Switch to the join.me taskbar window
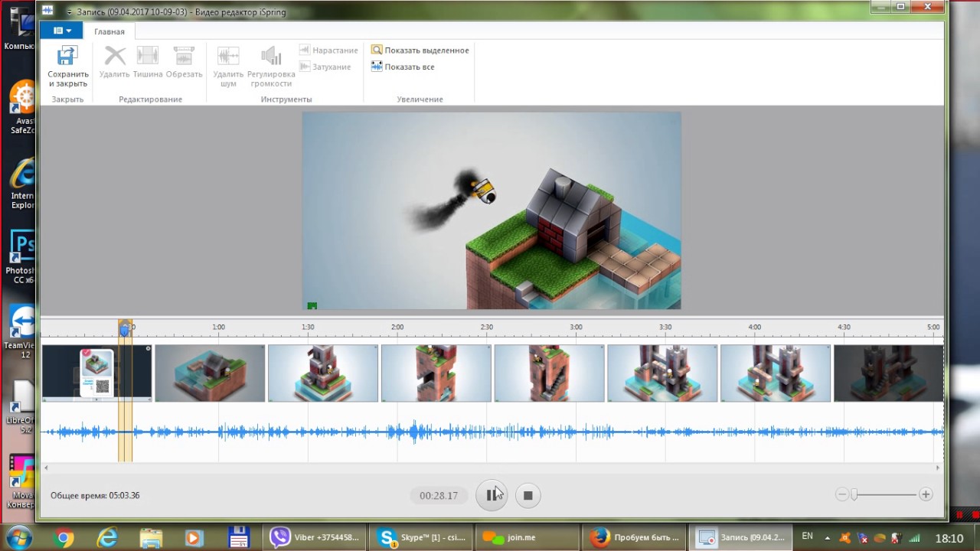This screenshot has height=551, width=980. click(528, 537)
